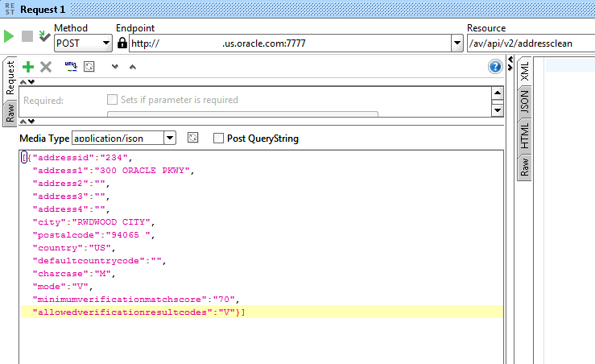Move the parameter down with the down arrow
The image size is (595, 364).
pyautogui.click(x=115, y=67)
